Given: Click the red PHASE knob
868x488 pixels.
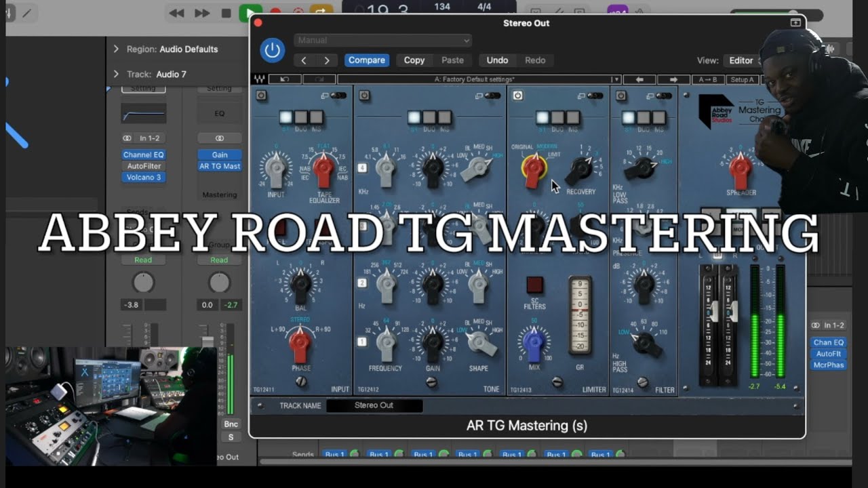Looking at the screenshot, I should click(301, 344).
